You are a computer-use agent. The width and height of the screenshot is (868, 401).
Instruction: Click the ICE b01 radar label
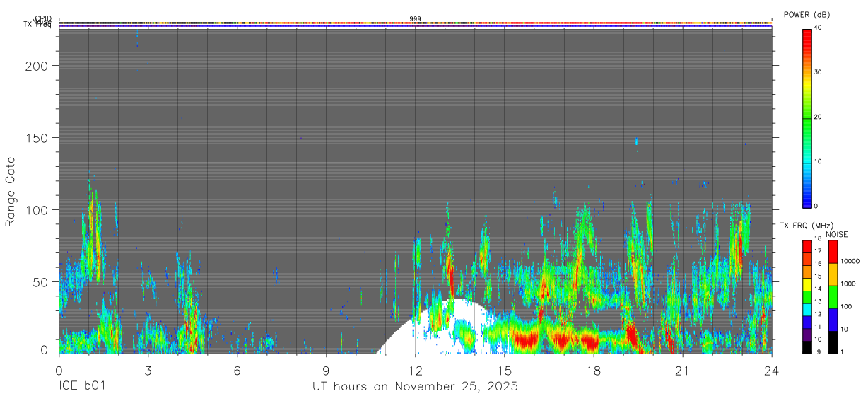(83, 386)
